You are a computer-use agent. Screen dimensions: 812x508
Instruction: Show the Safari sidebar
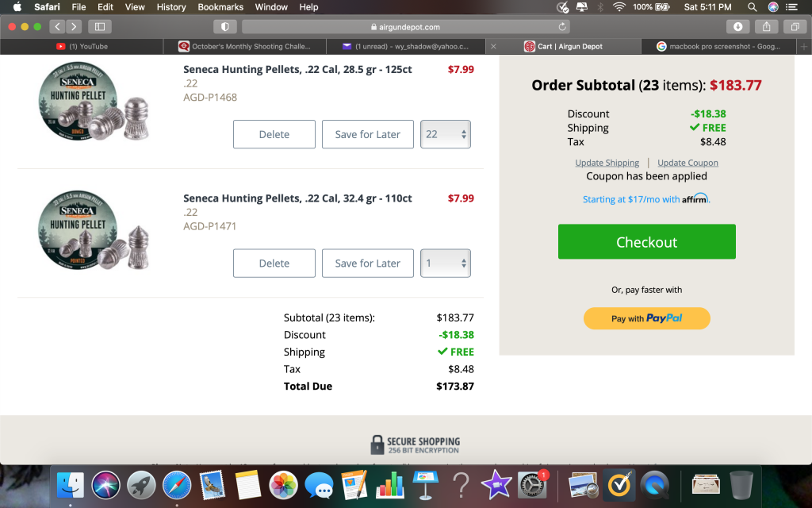(100, 26)
